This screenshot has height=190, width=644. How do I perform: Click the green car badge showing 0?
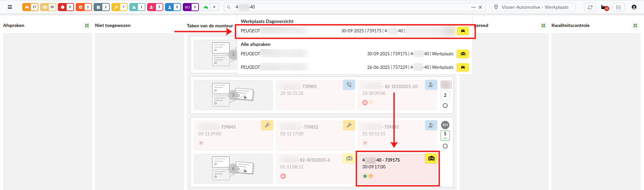[210, 7]
